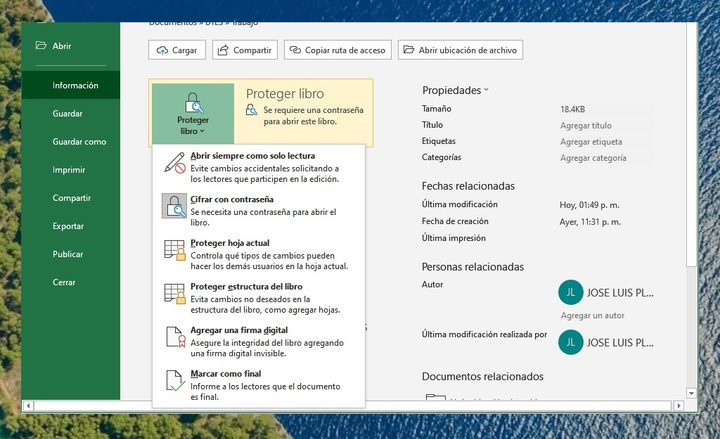Click Copiar ruta de acceso button text
This screenshot has width=720, height=439.
point(345,51)
